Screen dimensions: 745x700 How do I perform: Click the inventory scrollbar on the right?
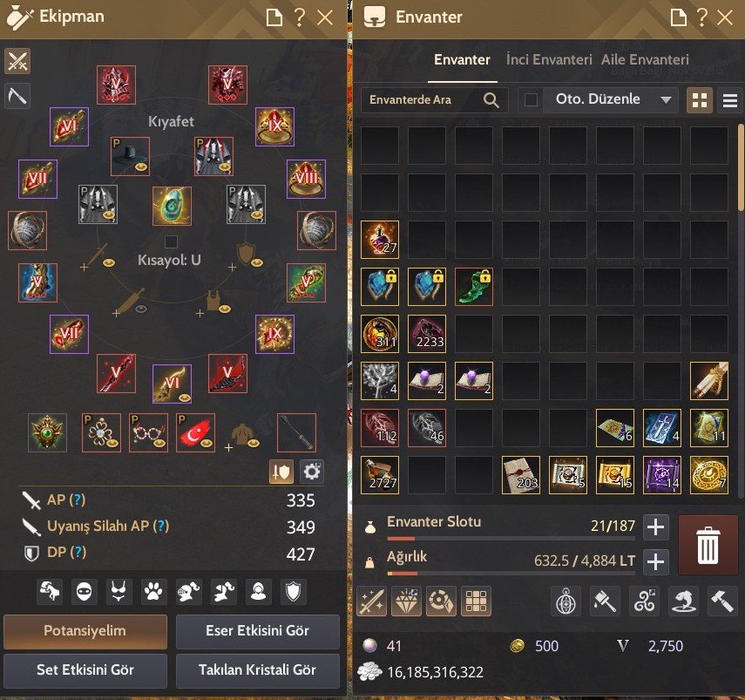tap(741, 167)
